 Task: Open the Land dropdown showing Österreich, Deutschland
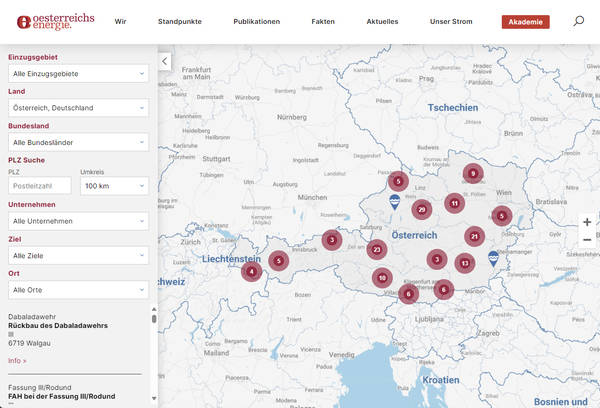point(78,108)
